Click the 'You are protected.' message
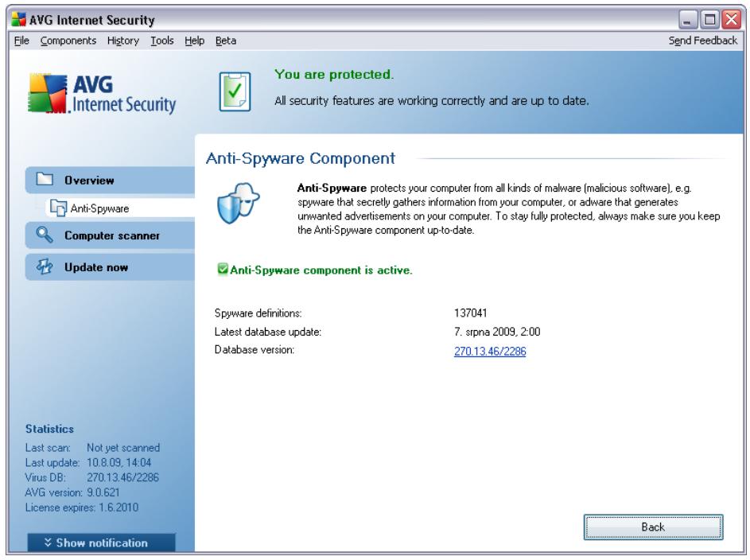The image size is (750, 560). [334, 75]
